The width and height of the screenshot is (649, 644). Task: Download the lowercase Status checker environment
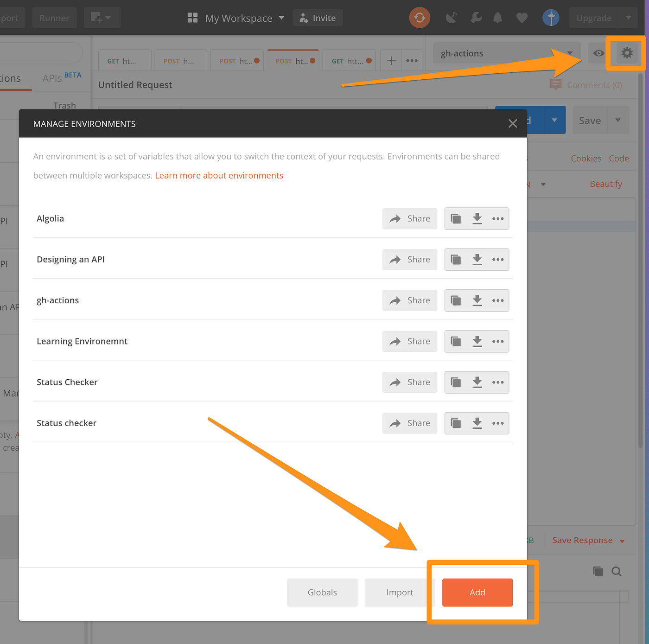point(477,423)
